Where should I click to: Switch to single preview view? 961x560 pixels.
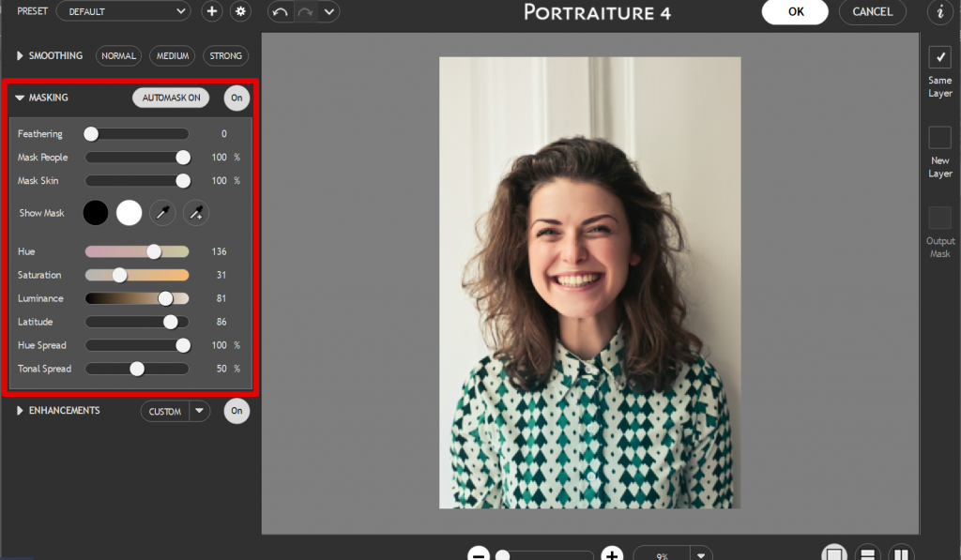coord(834,553)
